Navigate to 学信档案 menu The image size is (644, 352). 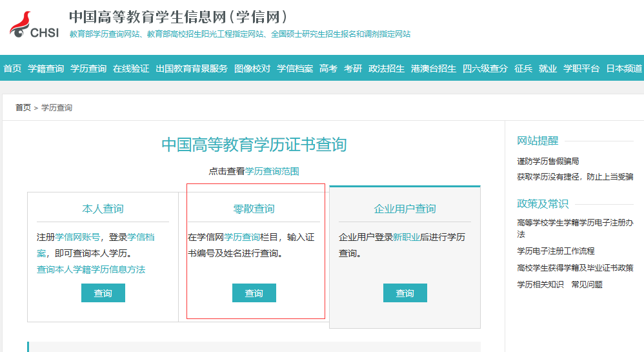coord(295,68)
